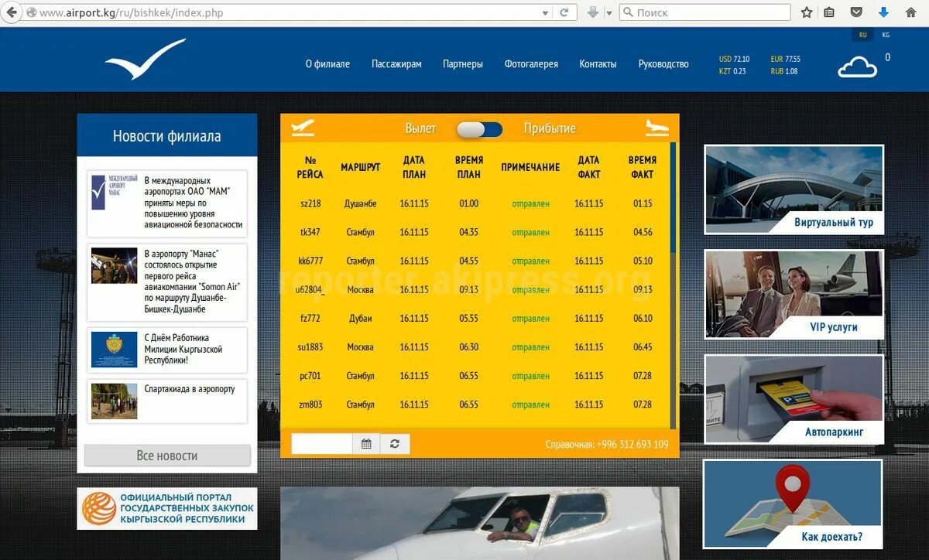
Task: Click the date input field under flights
Action: (x=321, y=444)
